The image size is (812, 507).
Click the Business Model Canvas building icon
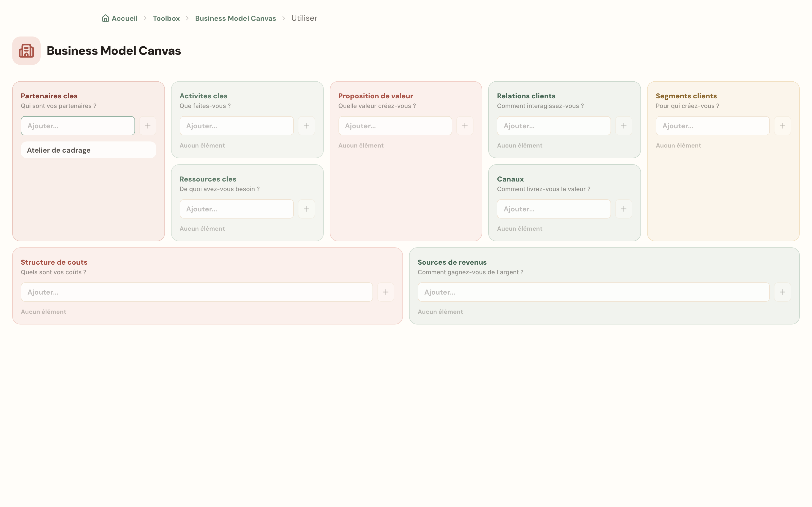pyautogui.click(x=26, y=51)
